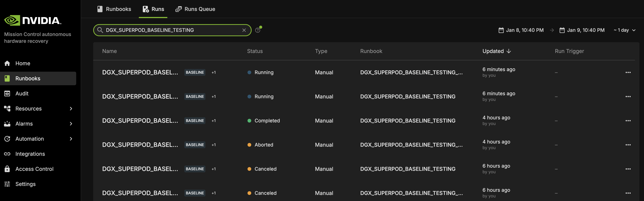Viewport: 644px width, 201px height.
Task: Open Settings sliders icon
Action: (7, 184)
